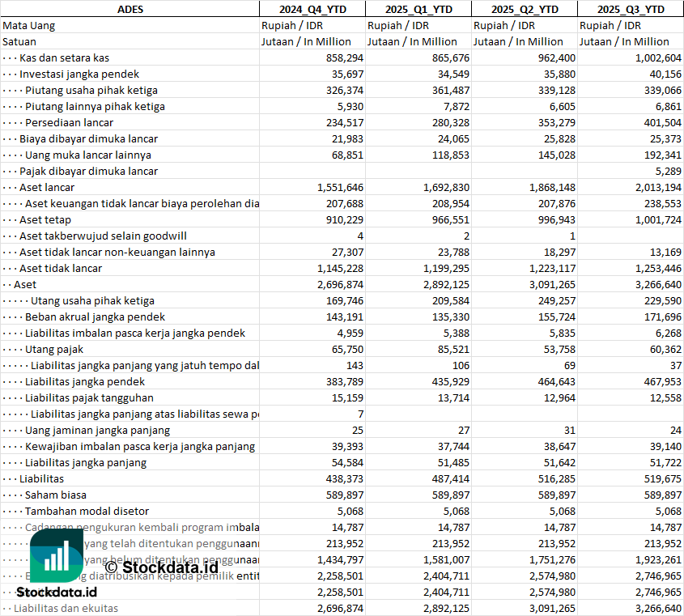
Task: Select total liabilities value 519,675
Action: (663, 478)
